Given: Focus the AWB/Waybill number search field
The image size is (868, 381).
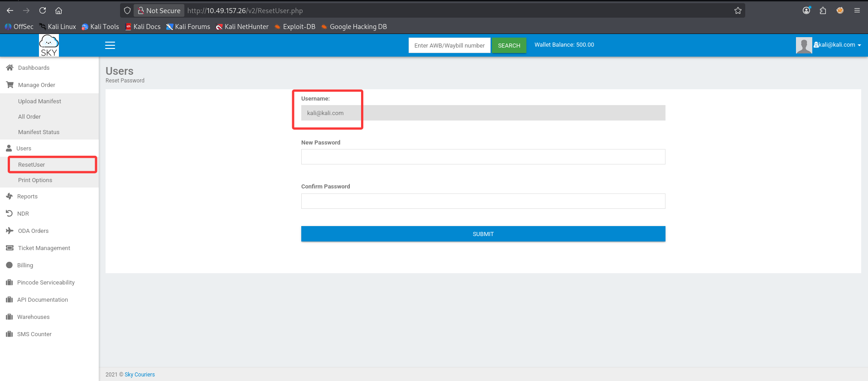Looking at the screenshot, I should (449, 45).
